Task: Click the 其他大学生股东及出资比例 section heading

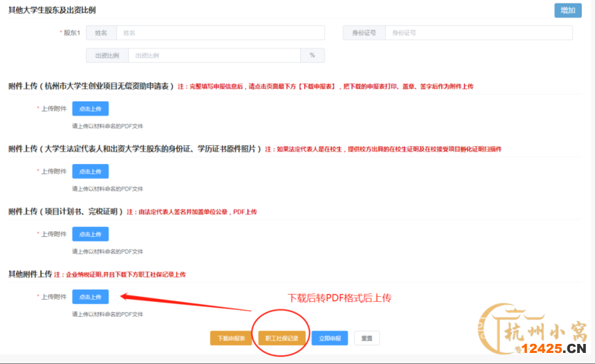Action: 52,10
